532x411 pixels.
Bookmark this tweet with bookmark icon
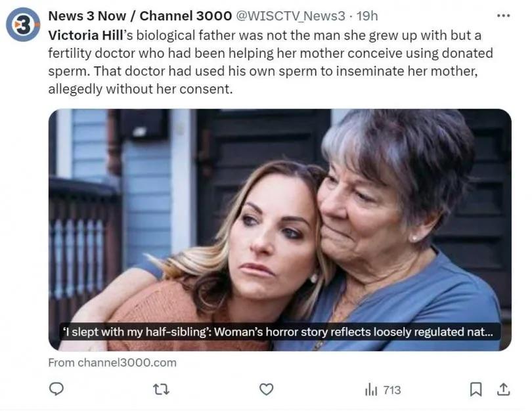477,389
